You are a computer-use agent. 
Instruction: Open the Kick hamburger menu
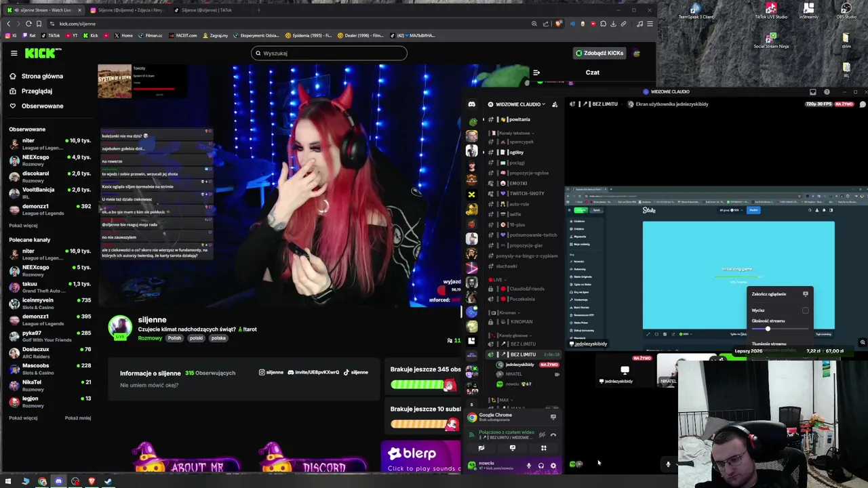coord(14,53)
